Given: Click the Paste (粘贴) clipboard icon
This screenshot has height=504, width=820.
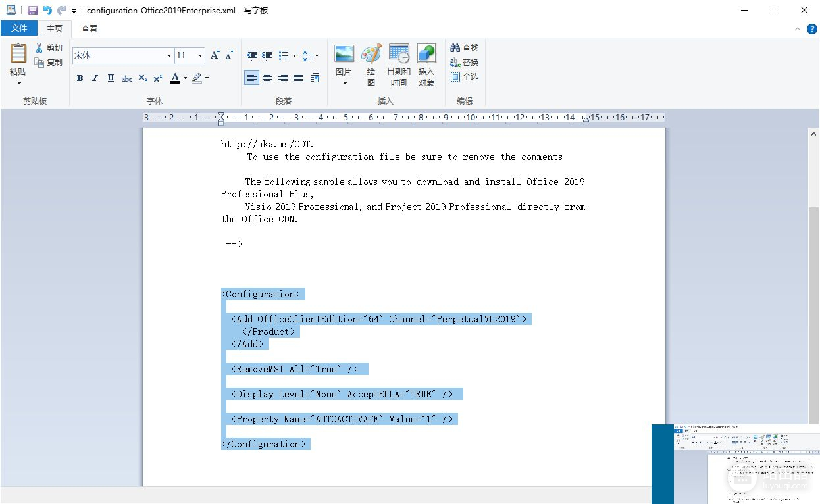Looking at the screenshot, I should 18,54.
